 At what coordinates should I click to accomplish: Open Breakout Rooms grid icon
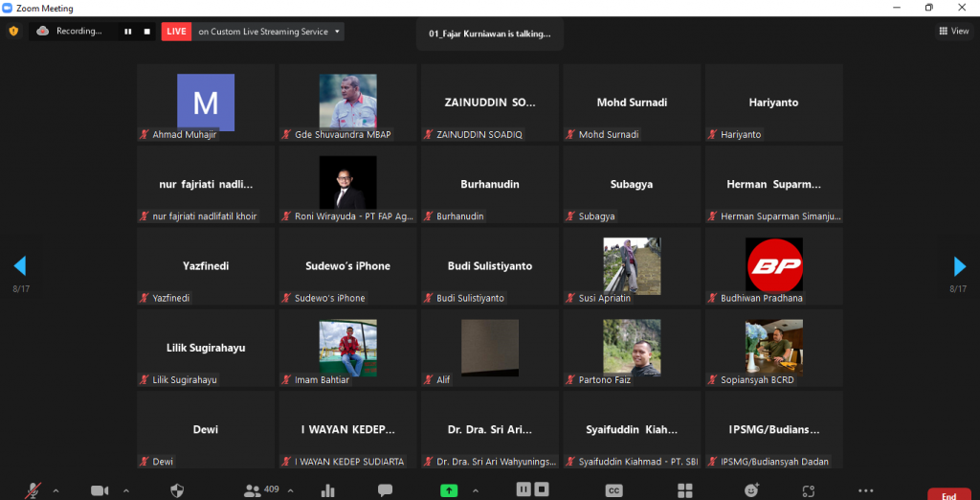point(684,490)
